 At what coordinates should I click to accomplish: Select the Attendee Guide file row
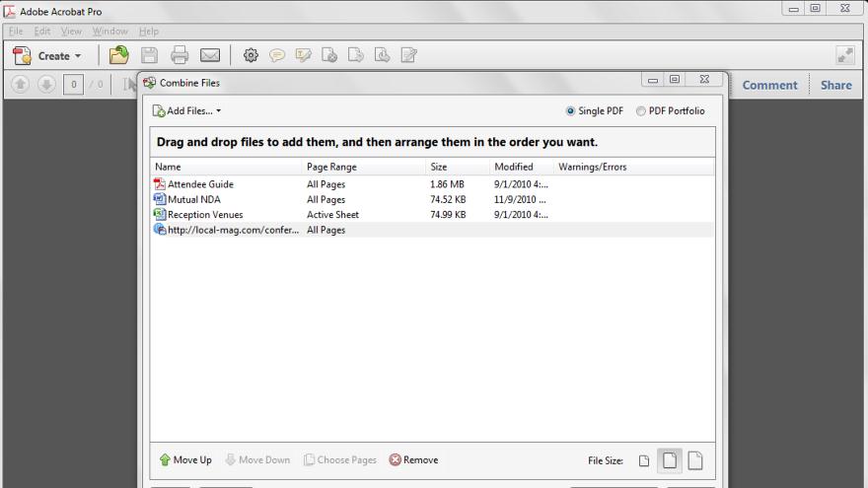click(432, 184)
